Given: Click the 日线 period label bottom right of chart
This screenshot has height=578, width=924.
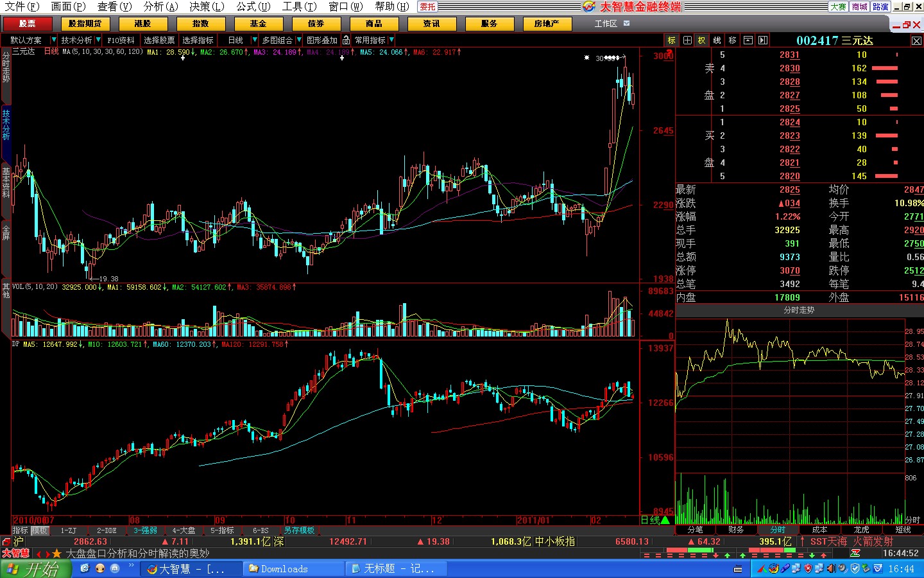Looking at the screenshot, I should (x=650, y=520).
